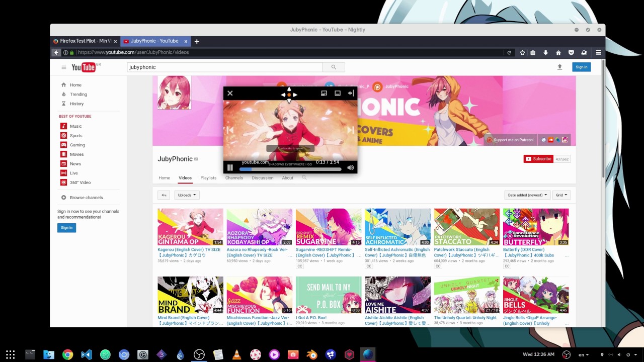Viewport: 644px width, 362px height.
Task: Open Date added (newest) sort dropdown
Action: [x=527, y=195]
